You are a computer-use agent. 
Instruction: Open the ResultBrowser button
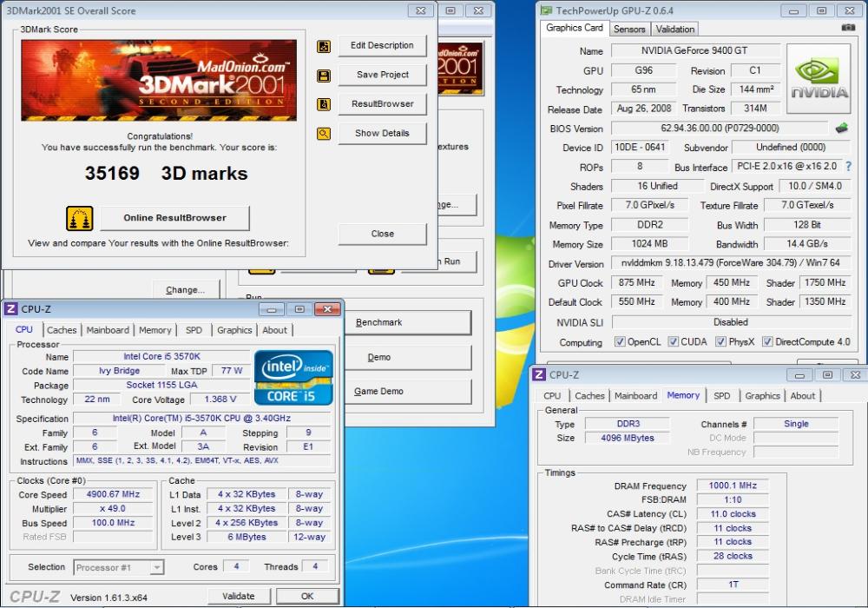click(382, 104)
